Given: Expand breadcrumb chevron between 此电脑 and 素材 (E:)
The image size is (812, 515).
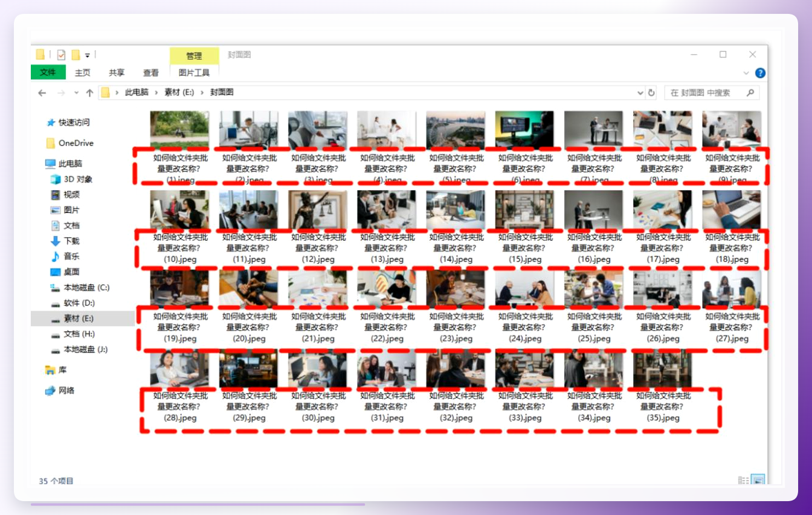Looking at the screenshot, I should pos(156,93).
